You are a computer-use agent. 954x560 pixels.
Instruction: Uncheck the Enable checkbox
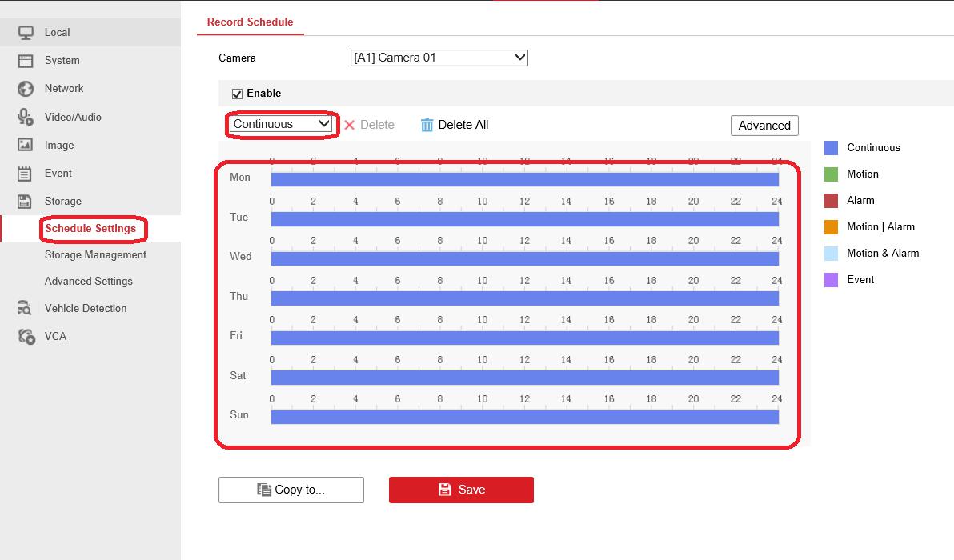pyautogui.click(x=237, y=94)
